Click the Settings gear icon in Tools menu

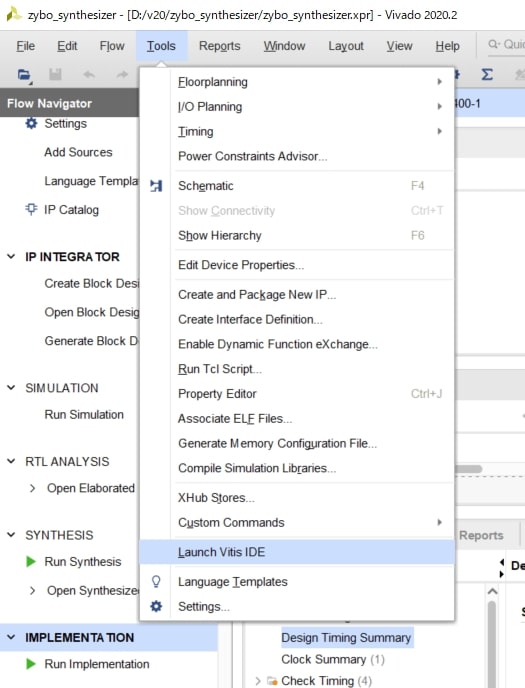pyautogui.click(x=156, y=606)
